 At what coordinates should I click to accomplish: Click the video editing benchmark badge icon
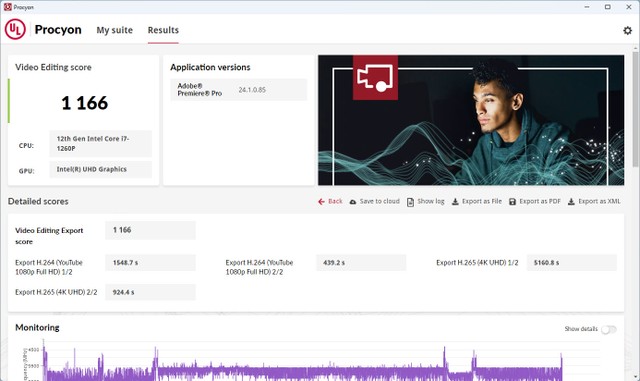point(375,78)
